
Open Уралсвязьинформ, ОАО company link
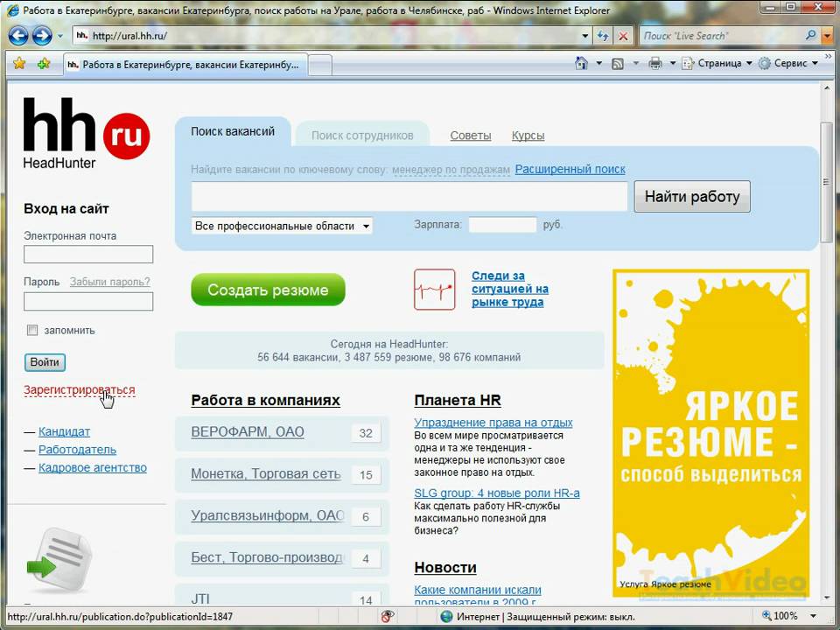[268, 515]
